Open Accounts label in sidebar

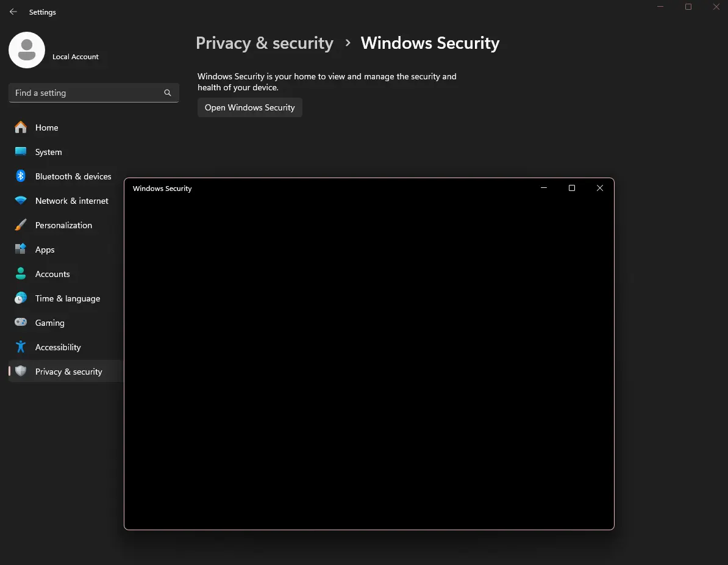coord(52,274)
